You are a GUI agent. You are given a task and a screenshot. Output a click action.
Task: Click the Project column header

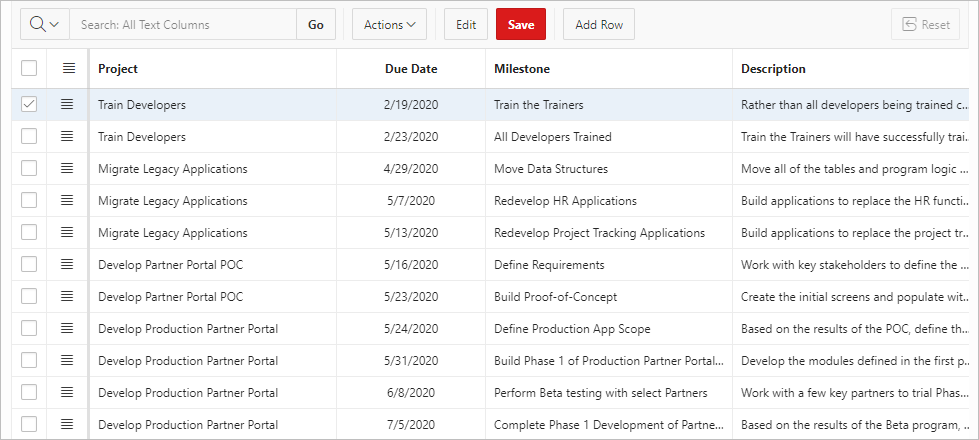click(213, 69)
